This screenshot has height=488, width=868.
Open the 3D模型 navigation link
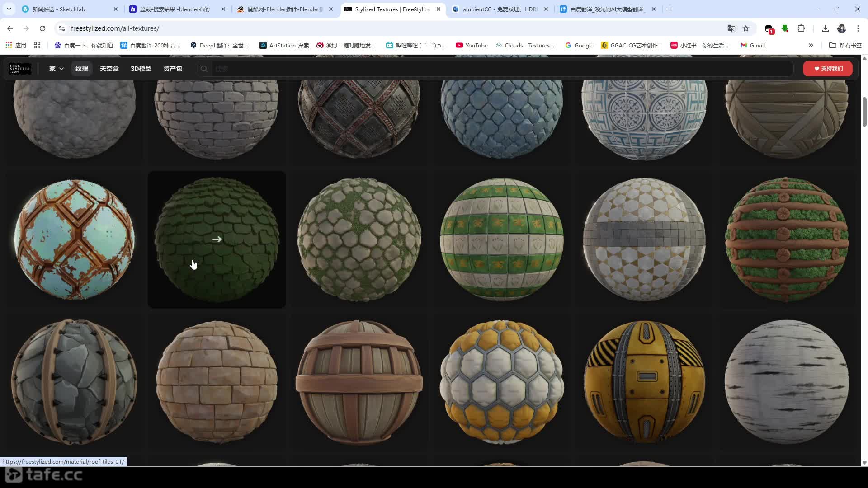pos(141,69)
